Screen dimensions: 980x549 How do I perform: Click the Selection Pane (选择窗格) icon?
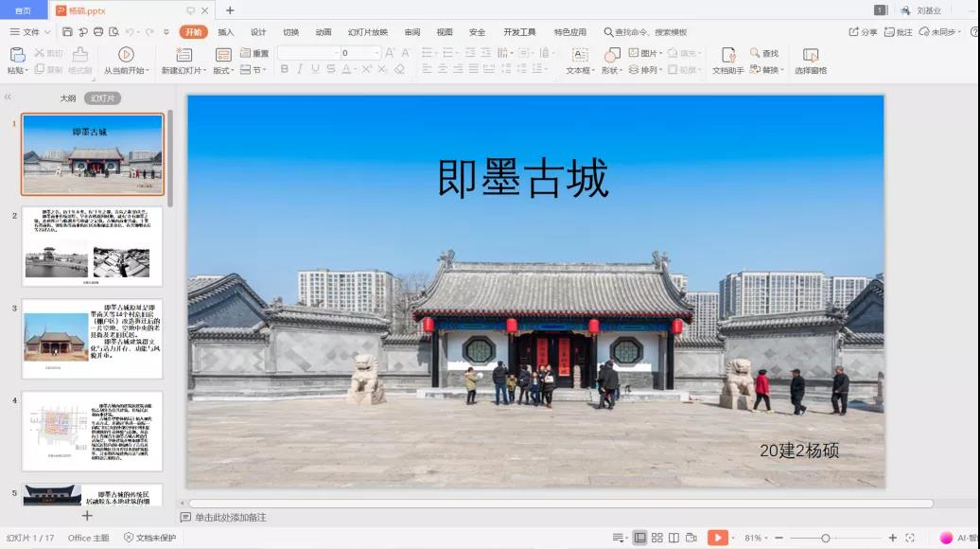pos(810,55)
